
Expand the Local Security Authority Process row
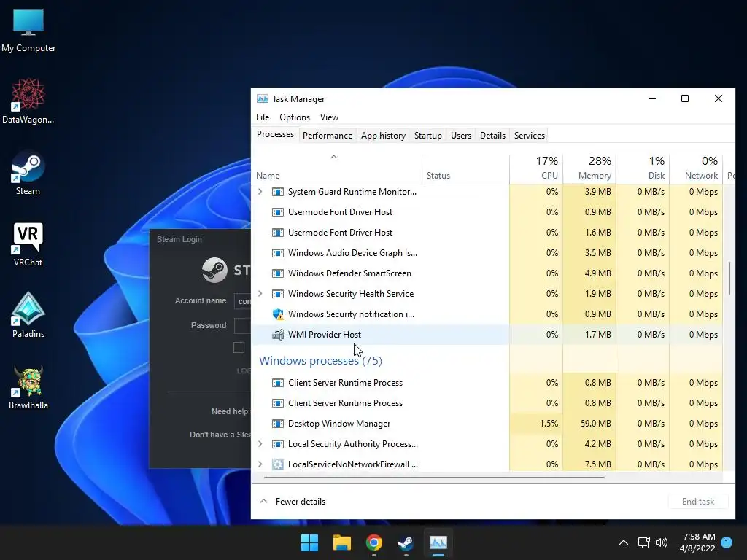(x=260, y=444)
